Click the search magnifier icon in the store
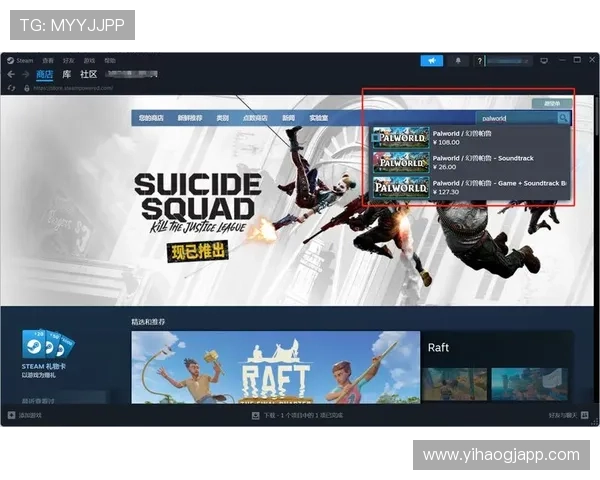This screenshot has width=600, height=480. click(564, 118)
